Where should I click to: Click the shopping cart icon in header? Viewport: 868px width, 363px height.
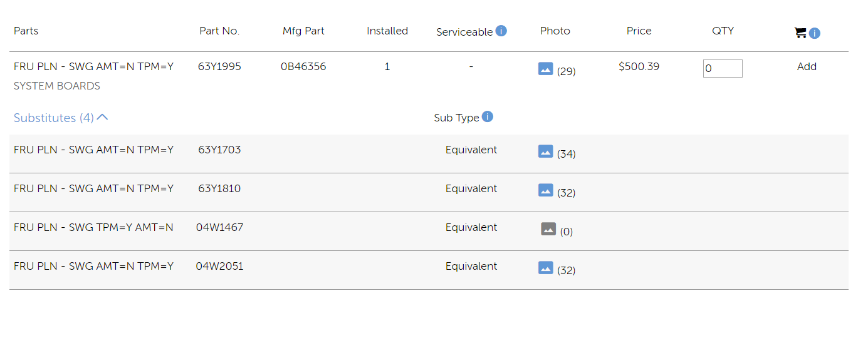pos(800,33)
